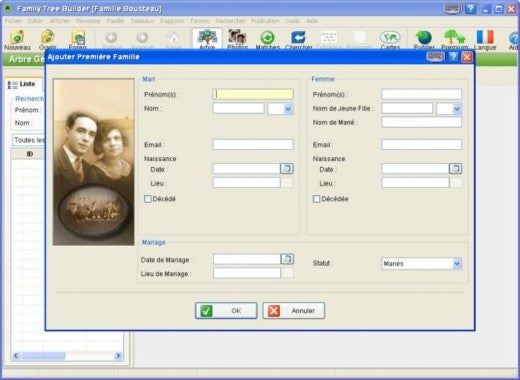Tick the husband's Décédé checkbox
520x380 pixels.
(148, 199)
